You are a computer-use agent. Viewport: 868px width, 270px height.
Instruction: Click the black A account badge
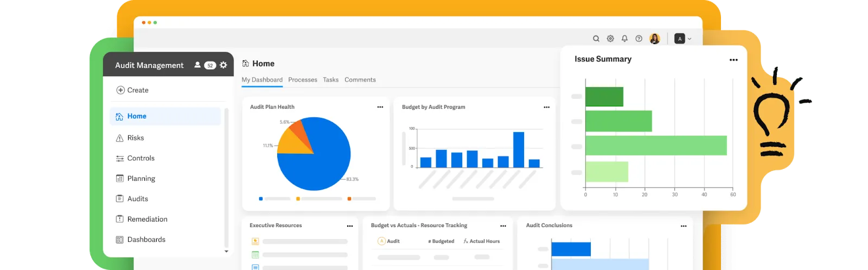tap(679, 39)
